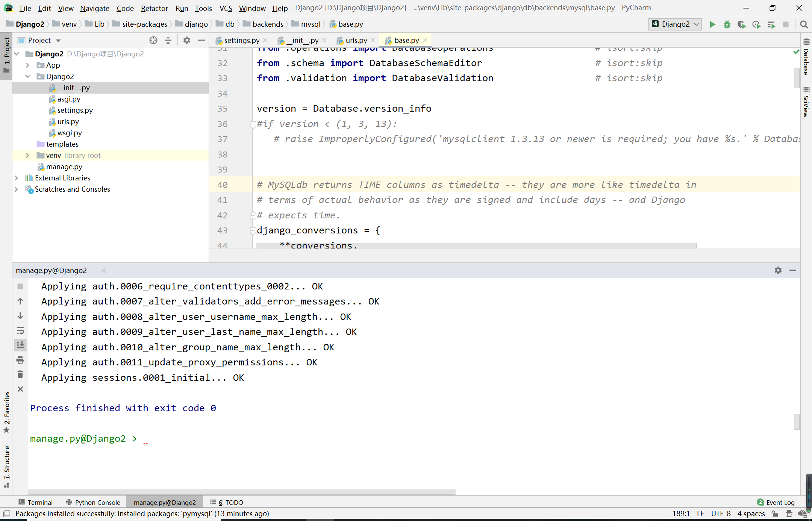This screenshot has height=521, width=812.
Task: Toggle the Favorites side panel
Action: point(6,412)
